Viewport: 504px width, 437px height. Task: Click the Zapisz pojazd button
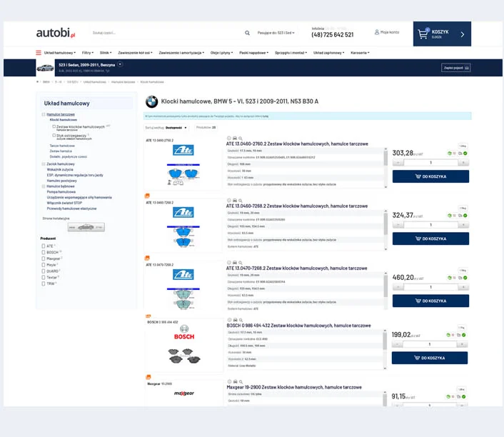pos(456,68)
